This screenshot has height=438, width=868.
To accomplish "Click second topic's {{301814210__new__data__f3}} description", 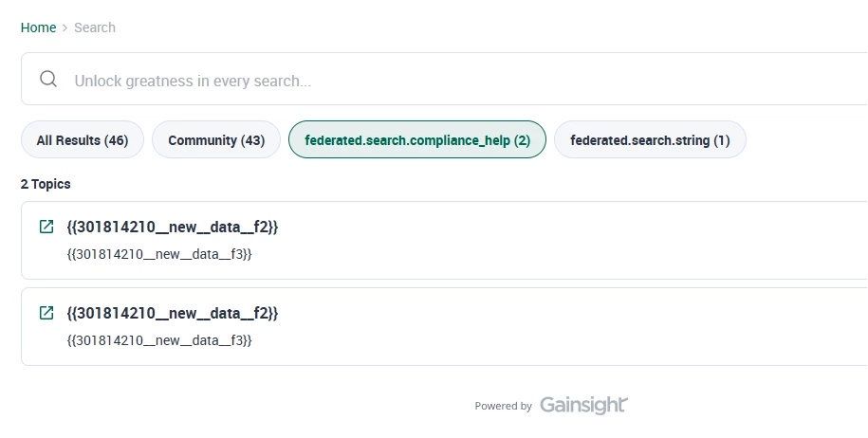I will (x=159, y=340).
